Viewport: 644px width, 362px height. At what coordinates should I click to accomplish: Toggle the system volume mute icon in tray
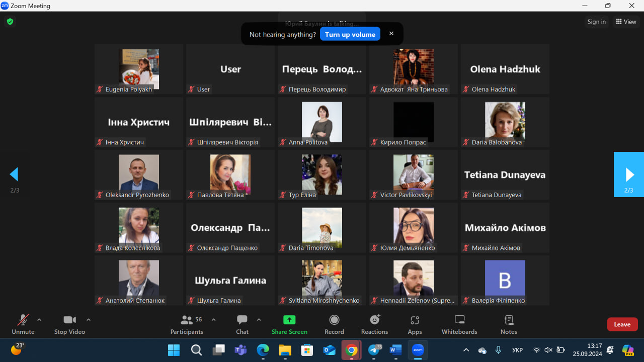click(x=548, y=350)
